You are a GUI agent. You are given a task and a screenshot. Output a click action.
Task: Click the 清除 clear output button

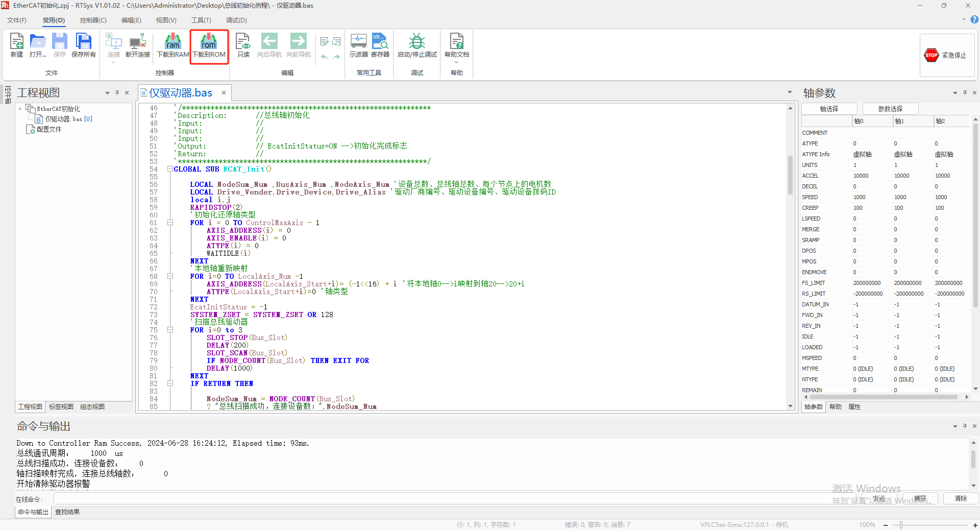[961, 498]
